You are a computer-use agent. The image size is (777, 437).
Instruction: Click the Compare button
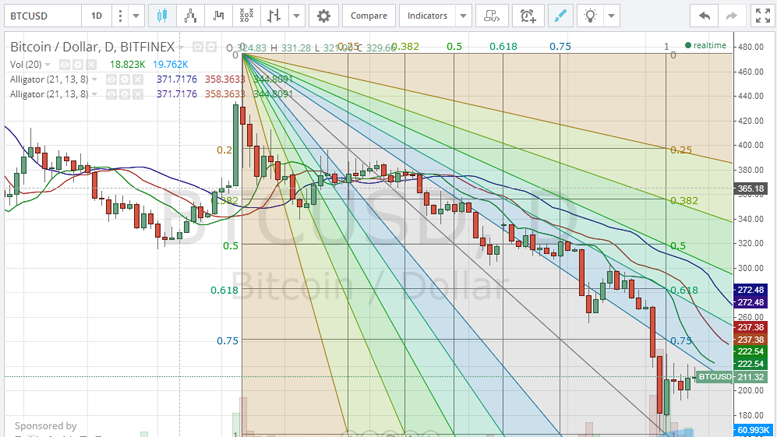coord(369,16)
